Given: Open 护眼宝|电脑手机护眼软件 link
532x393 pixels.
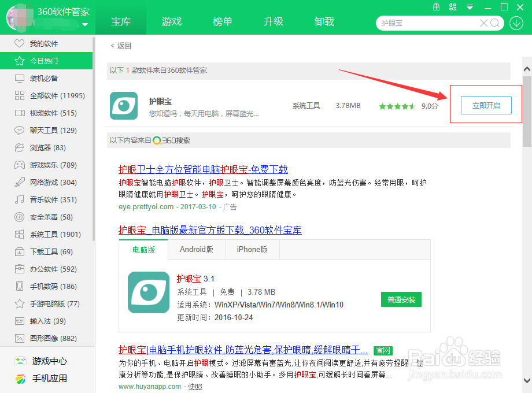Looking at the screenshot, I should [x=243, y=350].
